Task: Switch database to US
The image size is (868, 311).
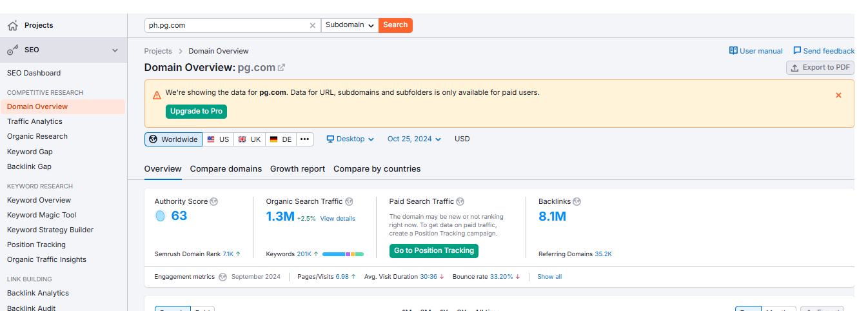Action: [x=218, y=139]
